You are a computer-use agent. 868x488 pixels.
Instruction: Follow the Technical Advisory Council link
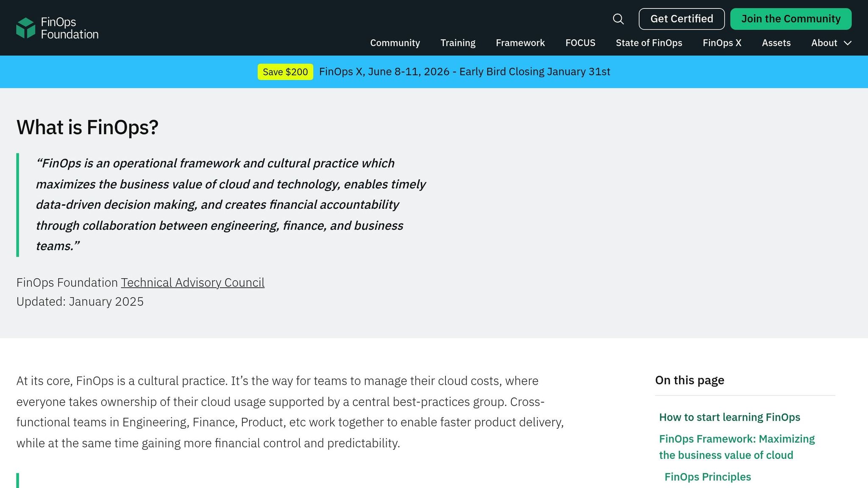(192, 283)
